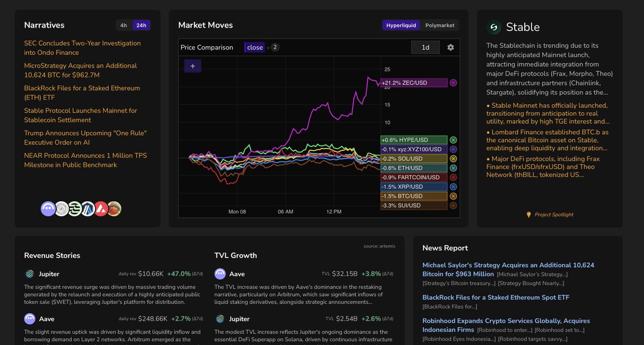Remove ETH/USD series with its X icon
Screen dimensions: 644x345
coord(453,168)
